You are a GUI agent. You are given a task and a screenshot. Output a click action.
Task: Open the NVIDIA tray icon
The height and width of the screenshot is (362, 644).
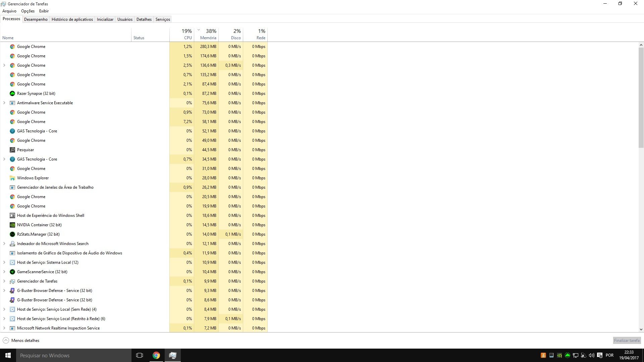pos(559,355)
